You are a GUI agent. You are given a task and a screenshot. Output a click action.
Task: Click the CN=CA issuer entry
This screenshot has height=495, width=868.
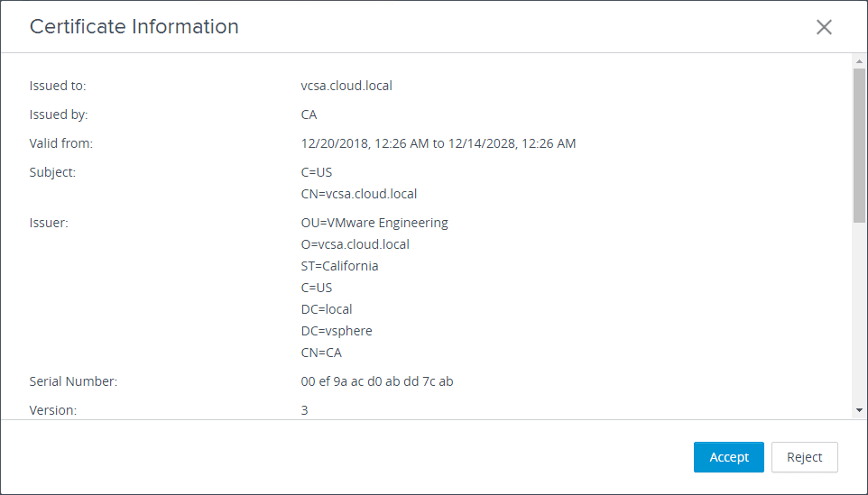coord(321,353)
